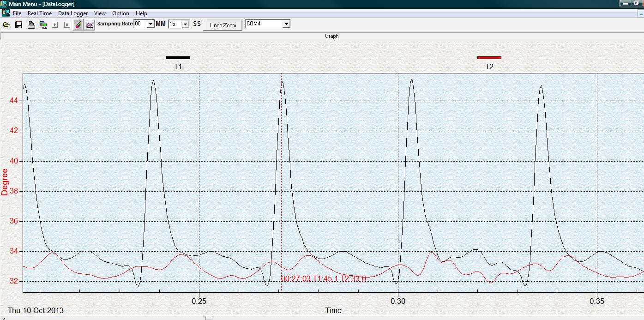Start recording with the play icon
Image resolution: width=644 pixels, height=320 pixels.
(x=55, y=24)
